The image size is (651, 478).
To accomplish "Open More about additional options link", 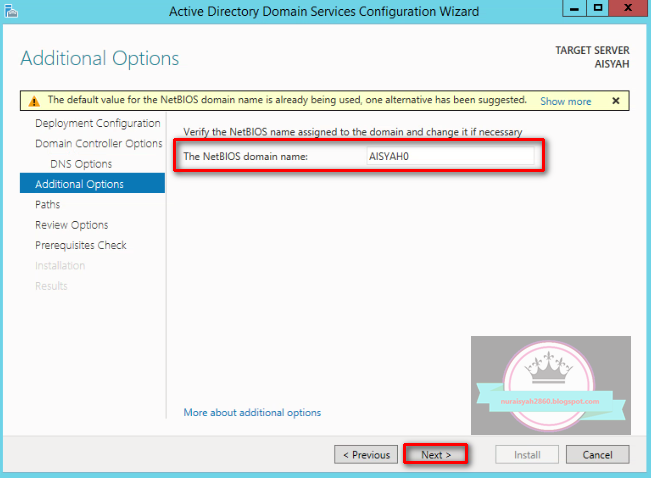I will (252, 412).
